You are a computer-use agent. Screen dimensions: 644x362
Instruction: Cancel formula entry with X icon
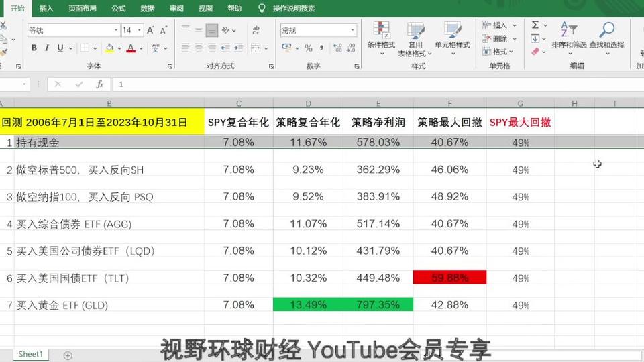coord(58,84)
